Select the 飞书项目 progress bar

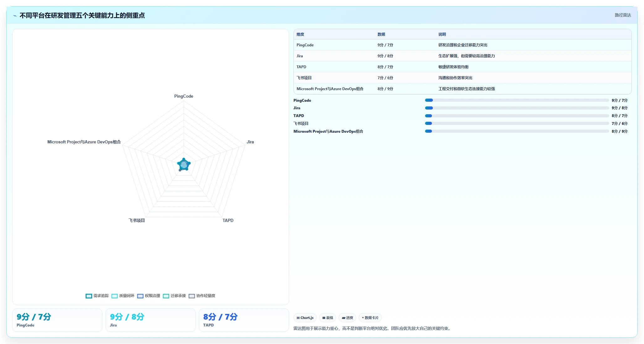point(517,123)
